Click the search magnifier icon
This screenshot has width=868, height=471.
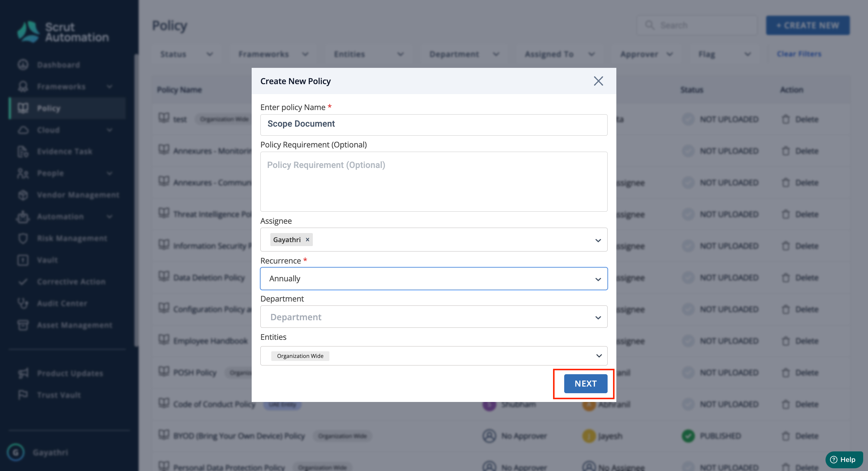point(649,25)
